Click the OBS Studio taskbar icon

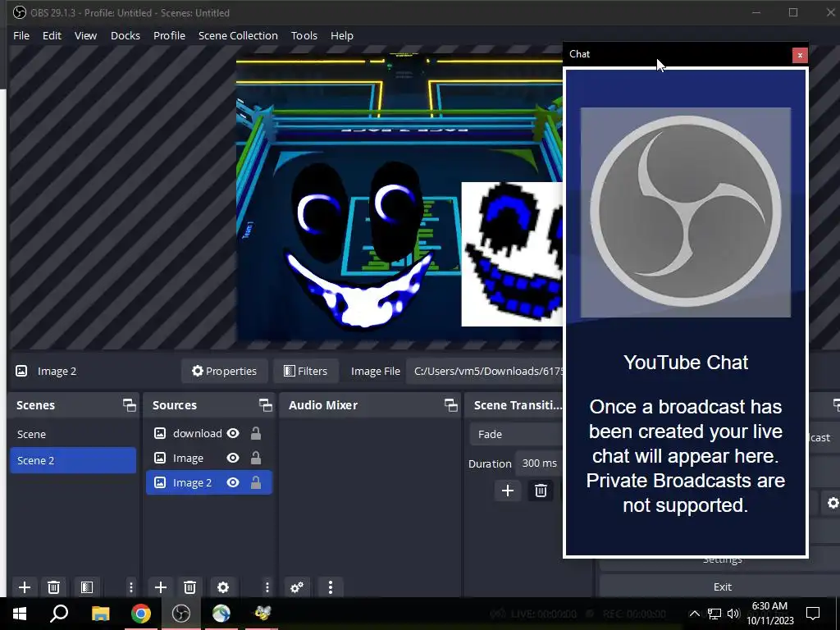(181, 614)
